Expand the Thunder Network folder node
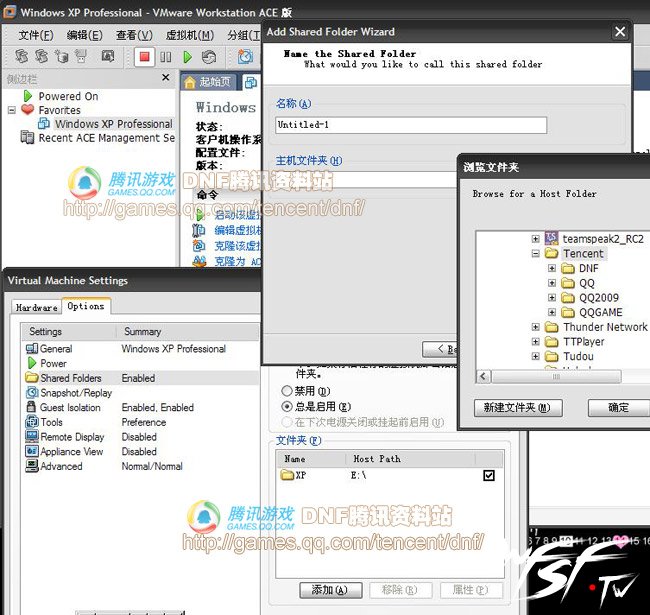 click(x=536, y=327)
